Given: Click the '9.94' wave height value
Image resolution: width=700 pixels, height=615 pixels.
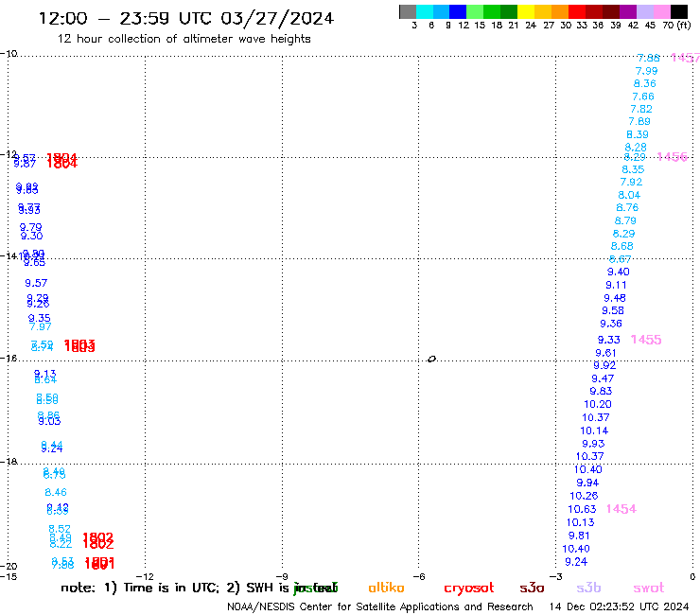Looking at the screenshot, I should 587,483.
